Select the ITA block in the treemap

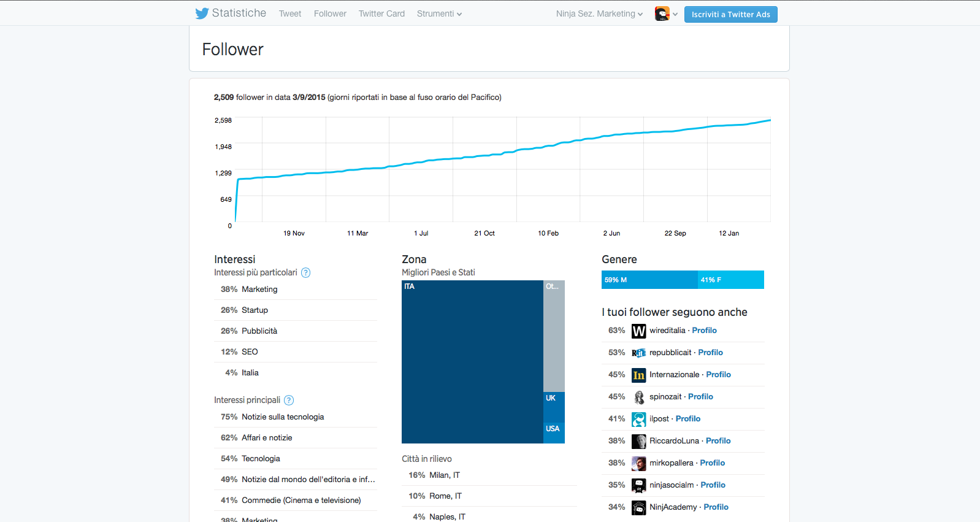tap(472, 362)
